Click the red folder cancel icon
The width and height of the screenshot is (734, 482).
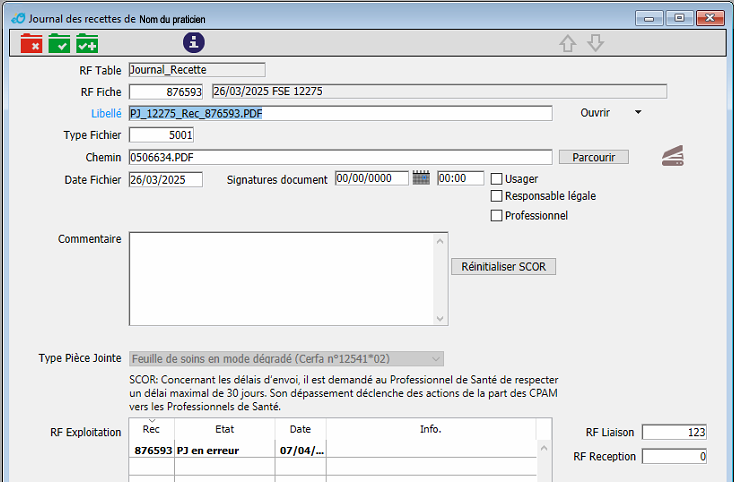click(x=31, y=43)
